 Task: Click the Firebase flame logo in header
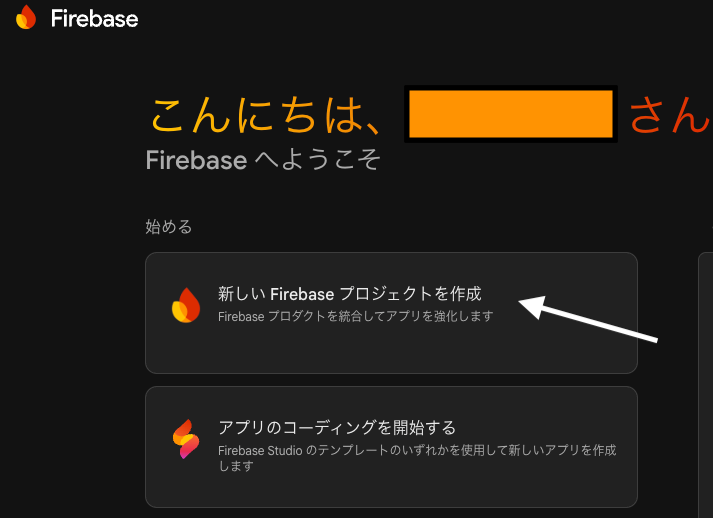pos(26,17)
